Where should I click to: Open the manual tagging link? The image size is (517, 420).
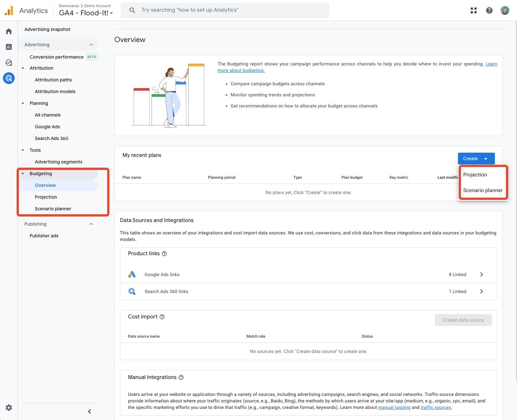(394, 407)
